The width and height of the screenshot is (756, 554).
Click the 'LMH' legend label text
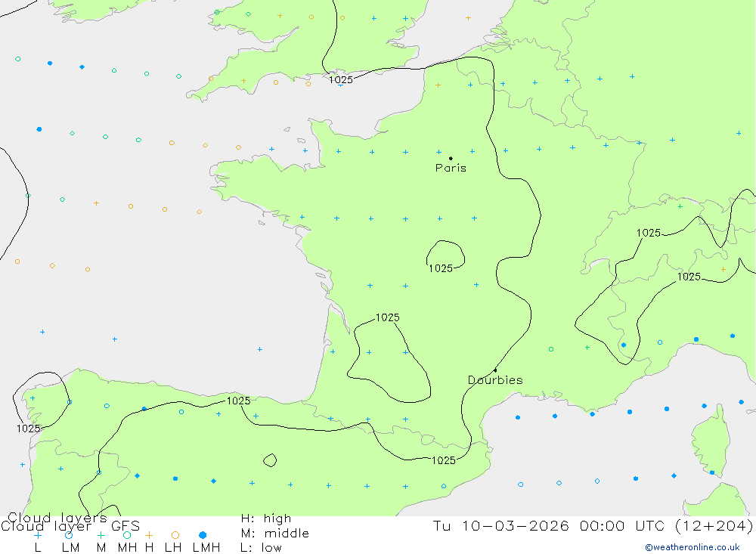(x=206, y=548)
